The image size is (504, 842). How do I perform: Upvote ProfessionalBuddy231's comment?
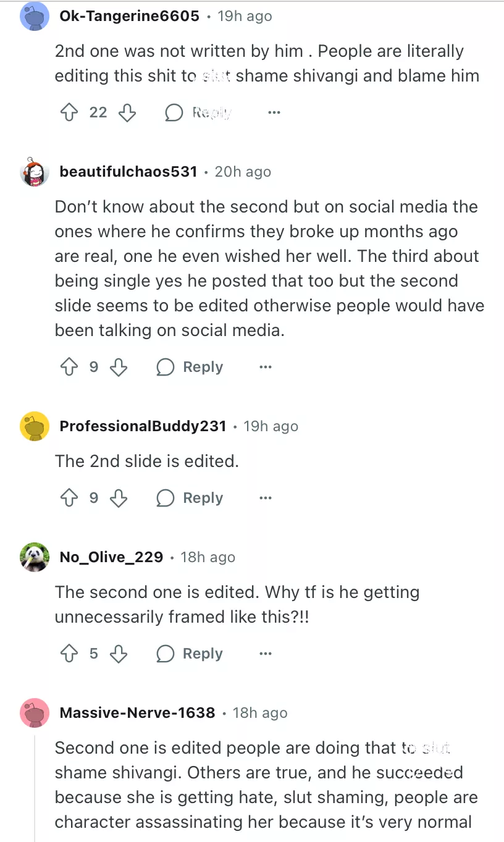(x=68, y=498)
